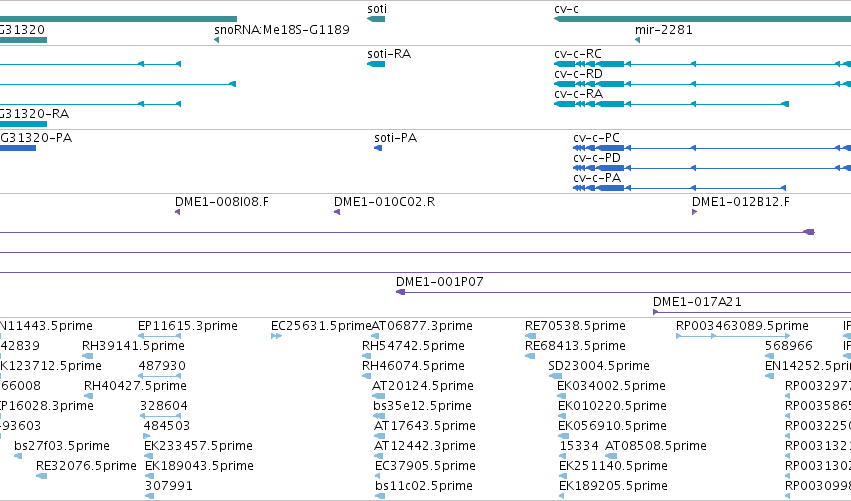Click the 'RE32076.5prime' EST label
The width and height of the screenshot is (851, 501).
pos(86,466)
